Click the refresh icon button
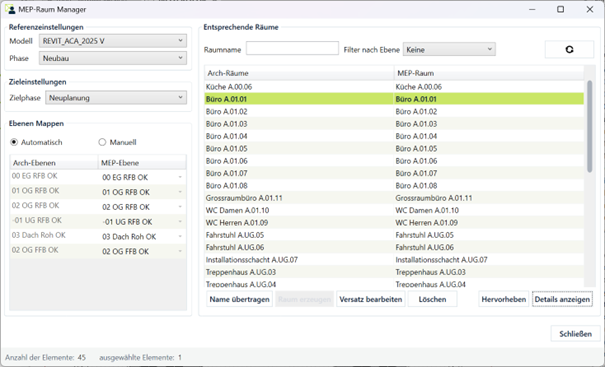Screen dimensions: 605x367 [569, 49]
